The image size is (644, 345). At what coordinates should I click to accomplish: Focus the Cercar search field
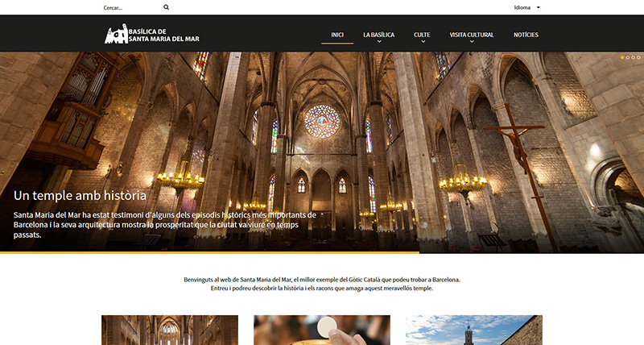point(131,7)
